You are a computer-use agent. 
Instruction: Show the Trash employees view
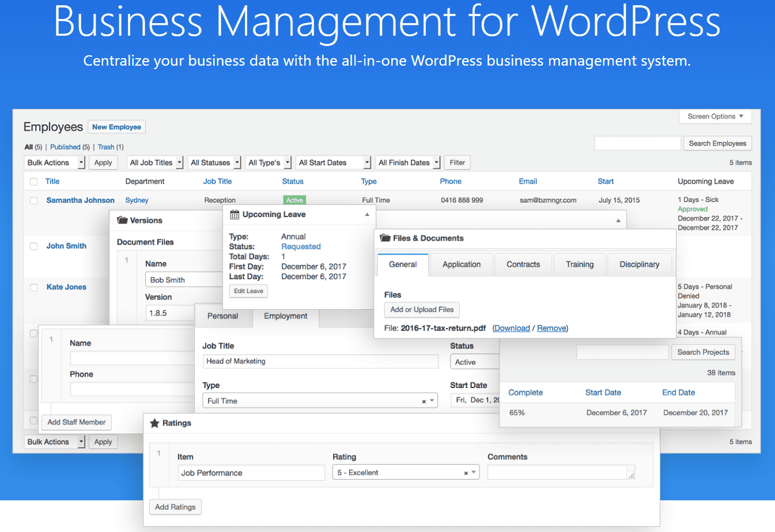(105, 147)
